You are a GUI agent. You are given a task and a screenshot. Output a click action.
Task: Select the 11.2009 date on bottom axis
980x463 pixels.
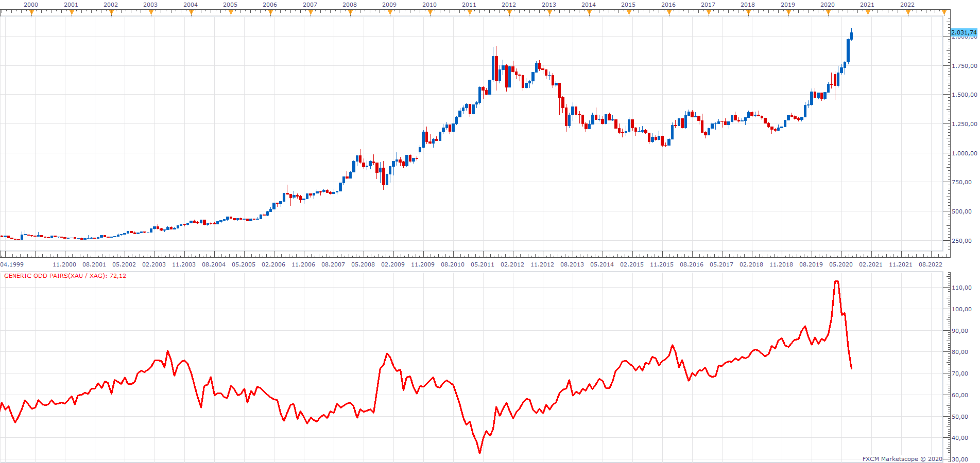tap(423, 264)
